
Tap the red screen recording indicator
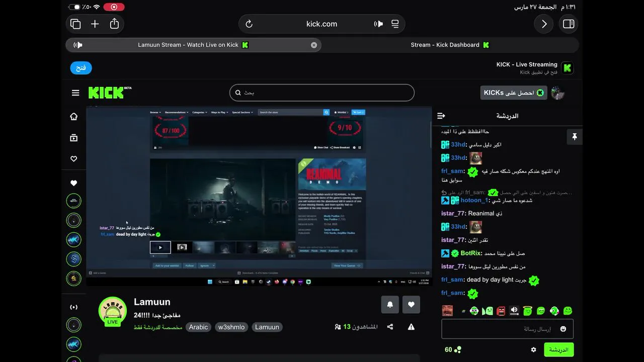coord(114,7)
